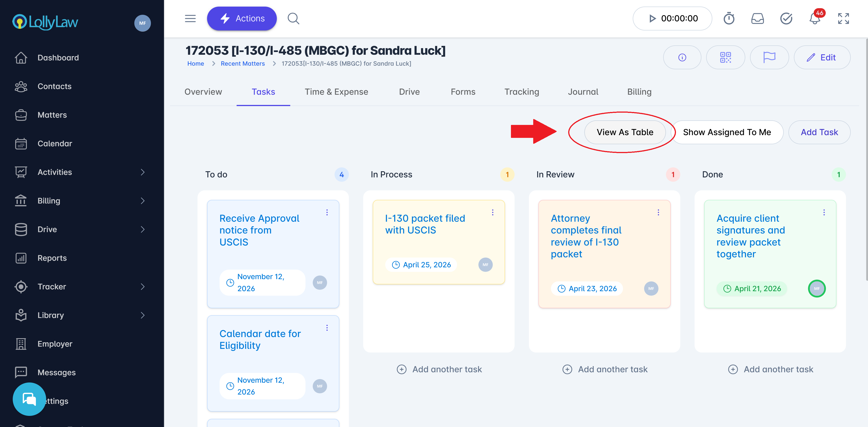The height and width of the screenshot is (427, 868).
Task: Click the circled checkmark tasks icon
Action: click(x=786, y=19)
